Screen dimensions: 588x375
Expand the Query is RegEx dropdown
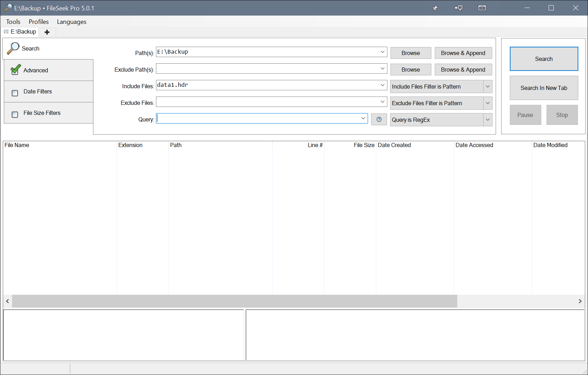(x=488, y=120)
